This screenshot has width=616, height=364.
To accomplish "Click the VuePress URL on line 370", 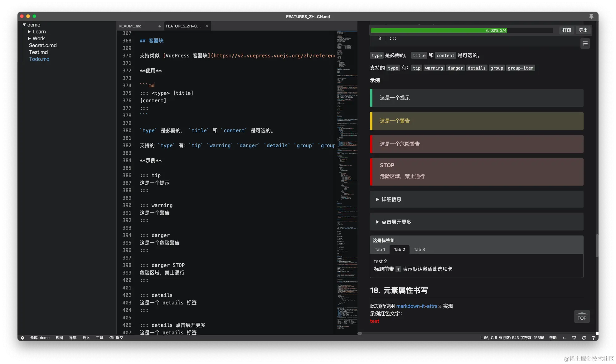I will click(274, 56).
